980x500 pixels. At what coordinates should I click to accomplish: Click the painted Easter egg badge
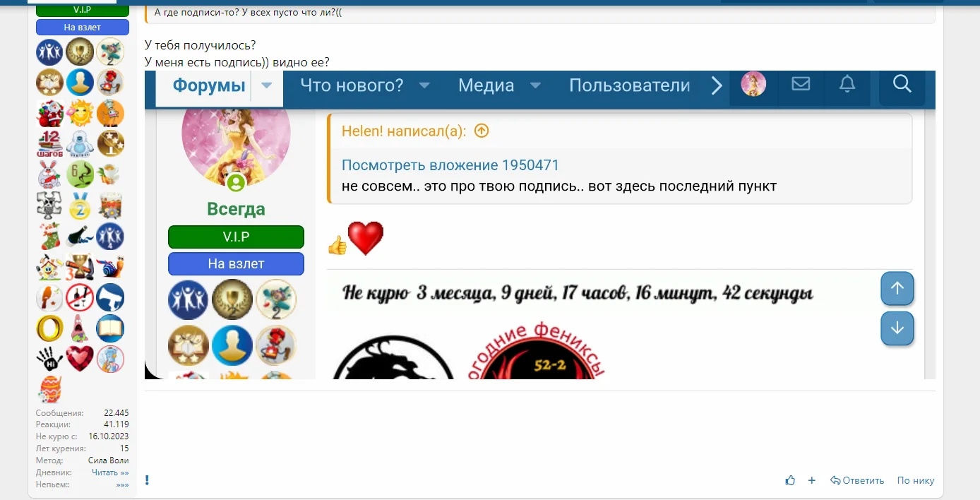[x=49, y=390]
